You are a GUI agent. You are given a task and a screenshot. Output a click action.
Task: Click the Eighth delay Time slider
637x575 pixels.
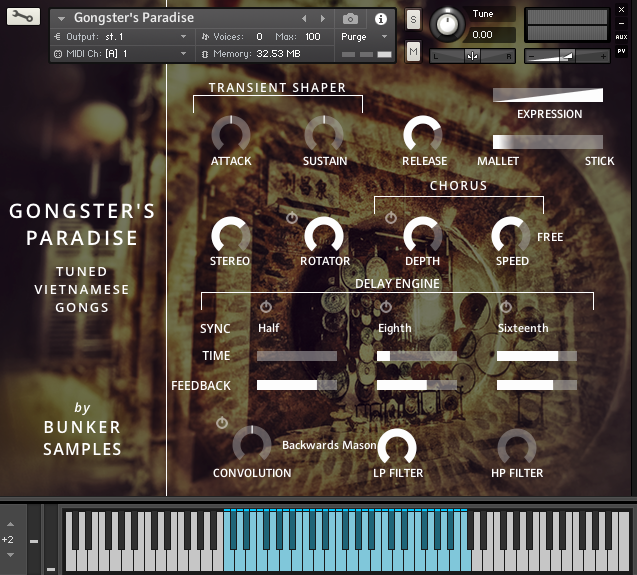click(416, 356)
